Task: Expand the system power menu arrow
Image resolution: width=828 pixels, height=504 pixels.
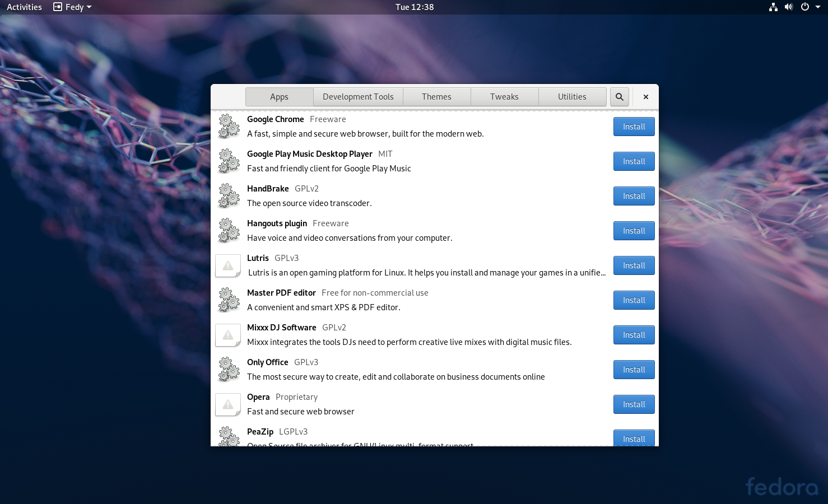Action: coord(818,7)
